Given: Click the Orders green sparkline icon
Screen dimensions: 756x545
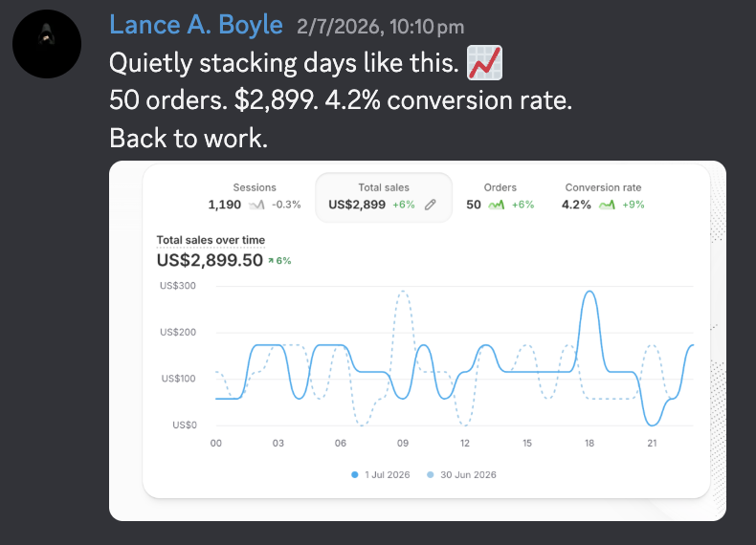Looking at the screenshot, I should 496,205.
